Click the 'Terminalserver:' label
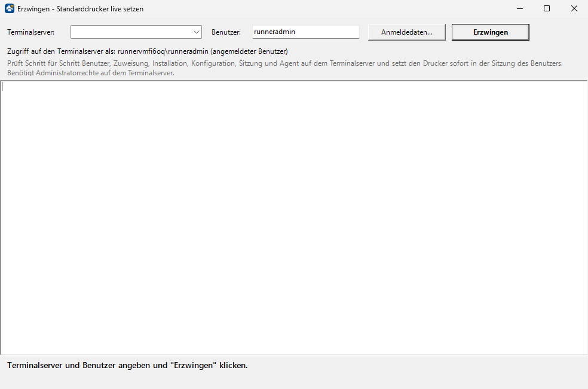The image size is (588, 389). coord(30,32)
